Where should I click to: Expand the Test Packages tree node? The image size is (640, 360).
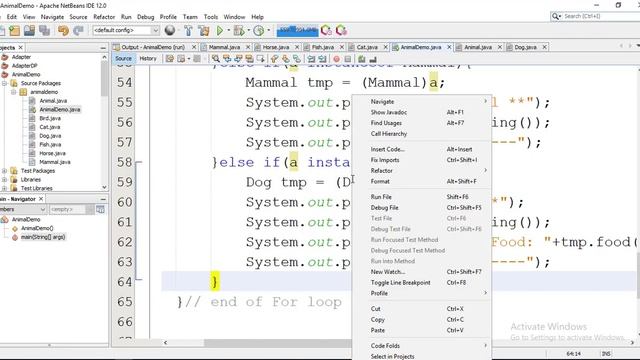4,171
